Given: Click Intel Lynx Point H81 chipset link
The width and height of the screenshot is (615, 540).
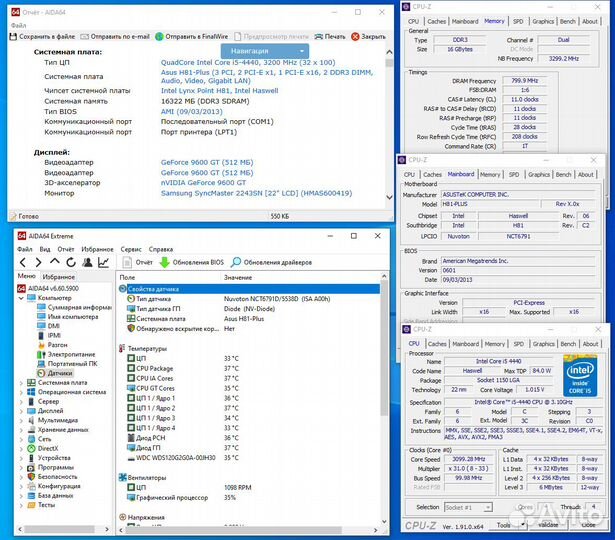Looking at the screenshot, I should (x=219, y=91).
